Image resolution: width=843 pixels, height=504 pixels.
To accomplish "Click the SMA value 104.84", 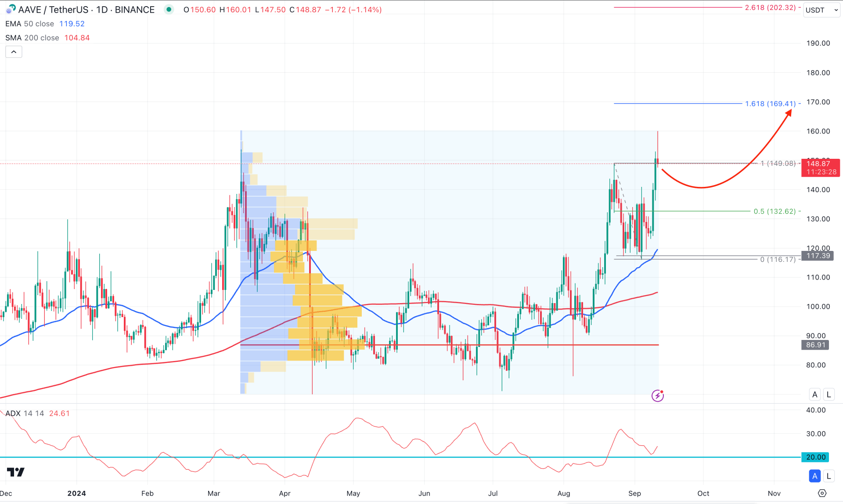I will tap(77, 38).
